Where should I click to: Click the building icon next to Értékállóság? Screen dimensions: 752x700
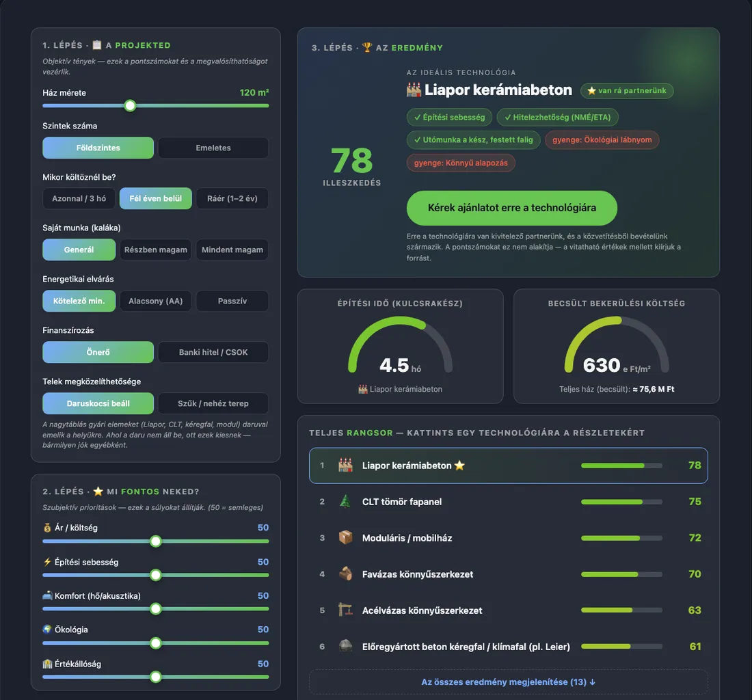point(47,664)
